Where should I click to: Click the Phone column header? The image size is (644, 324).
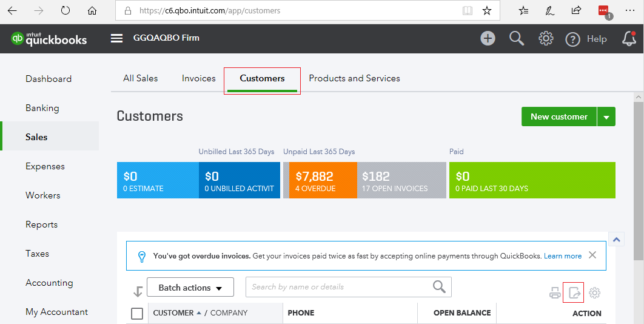point(301,313)
